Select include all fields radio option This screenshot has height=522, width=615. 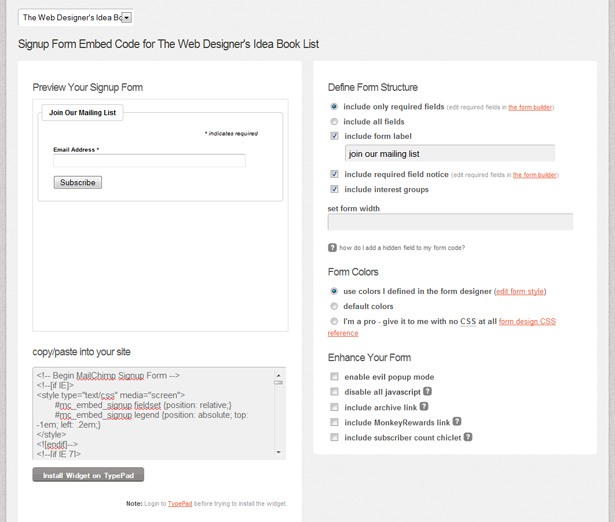coord(334,122)
